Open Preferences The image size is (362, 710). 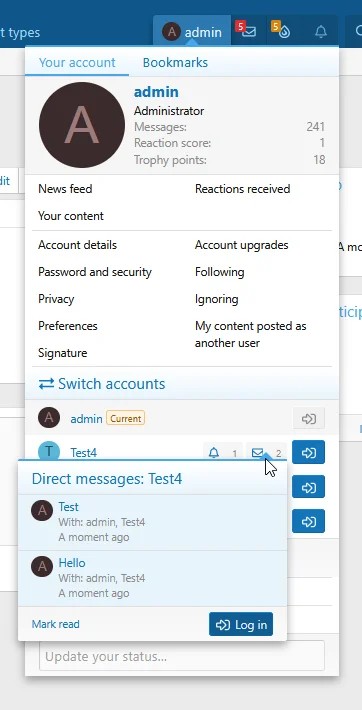pyautogui.click(x=68, y=326)
